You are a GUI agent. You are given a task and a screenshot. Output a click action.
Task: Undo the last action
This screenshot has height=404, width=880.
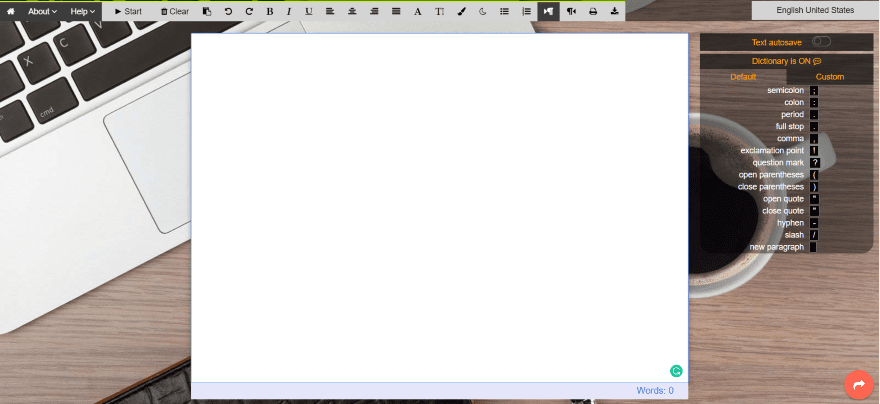[228, 11]
